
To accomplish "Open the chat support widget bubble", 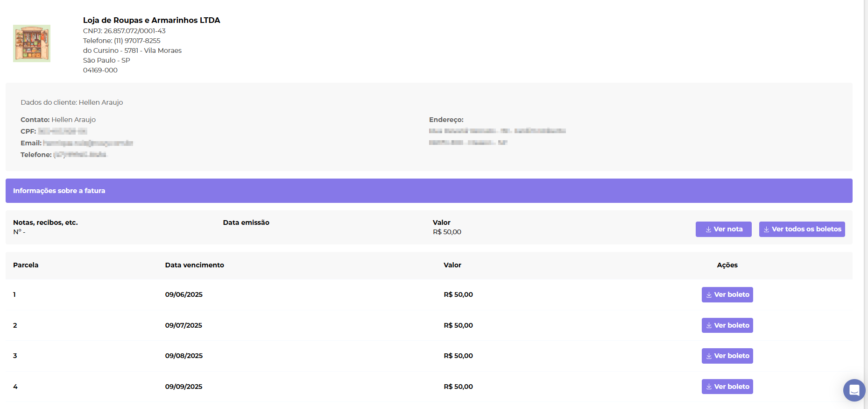I will pyautogui.click(x=854, y=390).
